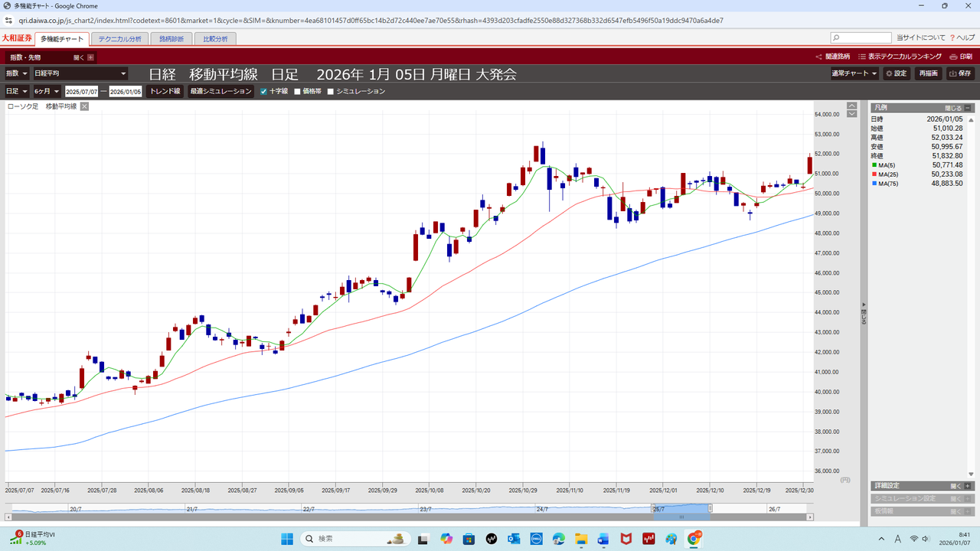The width and height of the screenshot is (980, 551).
Task: Click the 再描画 redraw button
Action: 929,73
